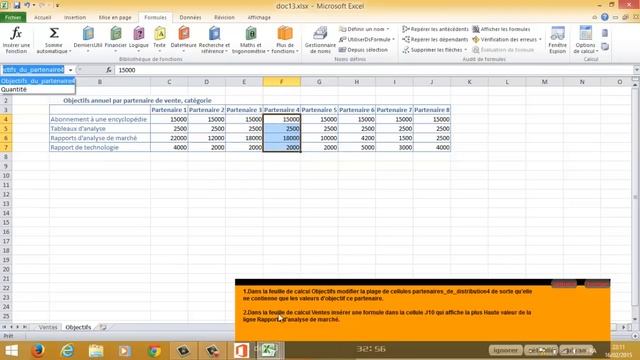This screenshot has height=360, width=640.
Task: Click the Abonnement à une encyclopédie cell
Action: pos(100,119)
